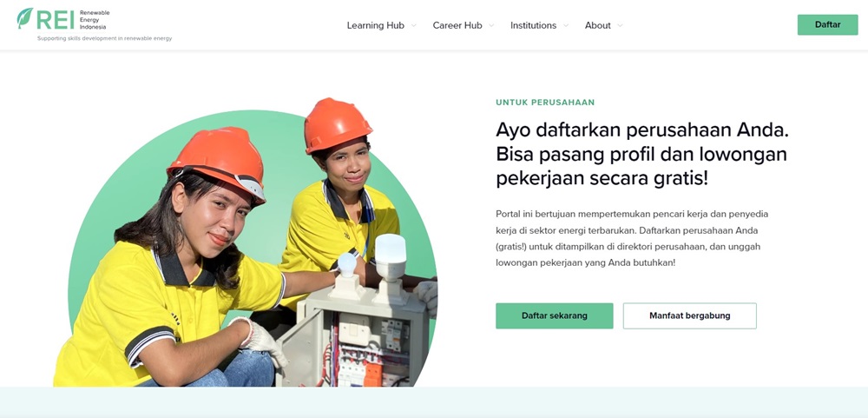Expand the chevron beside Career Hub
Image resolution: width=868 pixels, height=418 pixels.
pos(491,25)
